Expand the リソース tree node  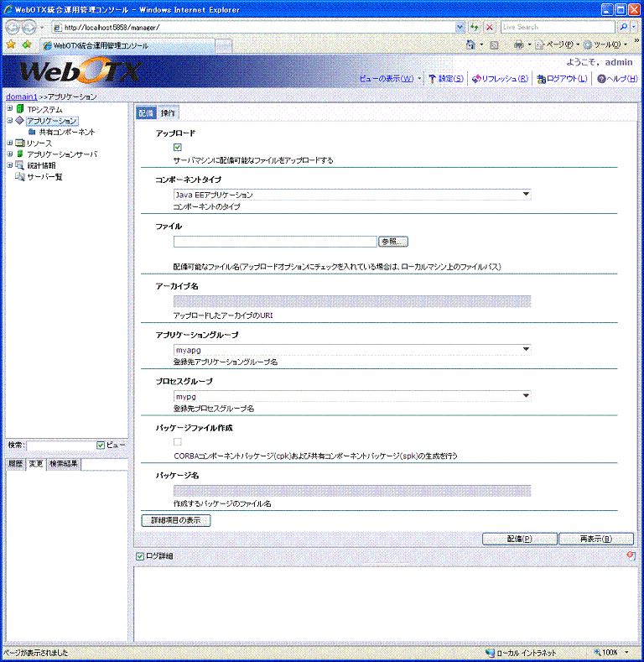[x=9, y=143]
